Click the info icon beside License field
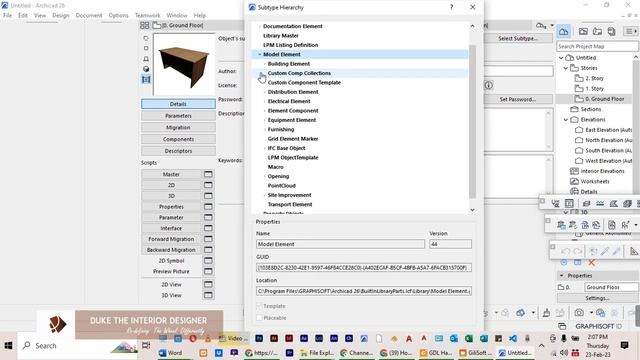 [x=489, y=85]
